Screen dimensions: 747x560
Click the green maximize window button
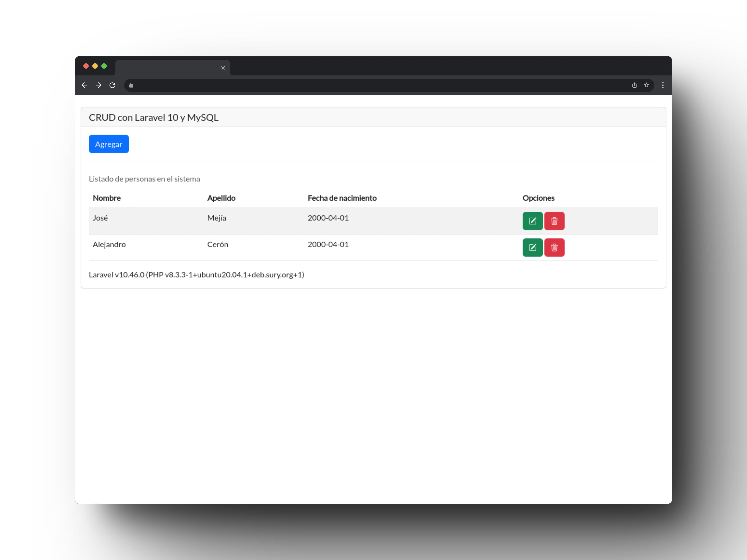pos(104,66)
